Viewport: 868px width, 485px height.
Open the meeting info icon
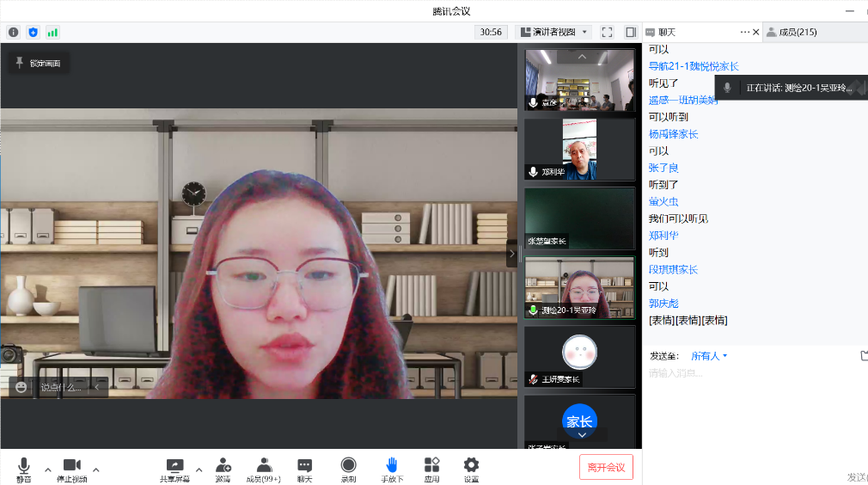pos(13,32)
